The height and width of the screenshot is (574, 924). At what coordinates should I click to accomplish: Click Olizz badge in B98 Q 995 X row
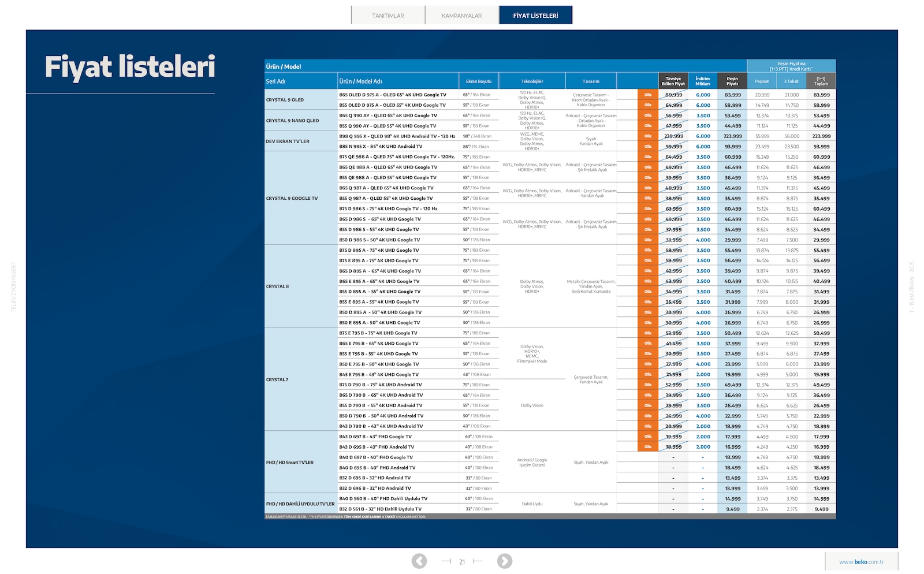point(648,136)
